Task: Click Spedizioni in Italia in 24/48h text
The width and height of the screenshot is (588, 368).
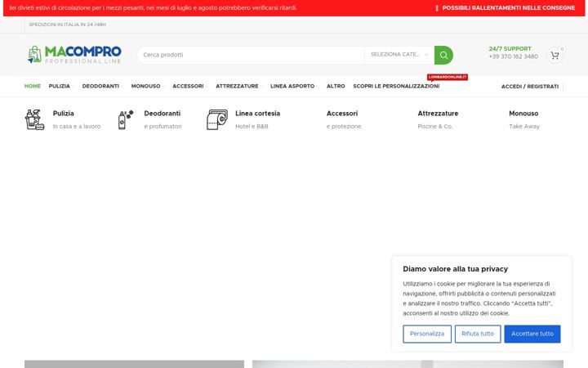Action: 68,25
